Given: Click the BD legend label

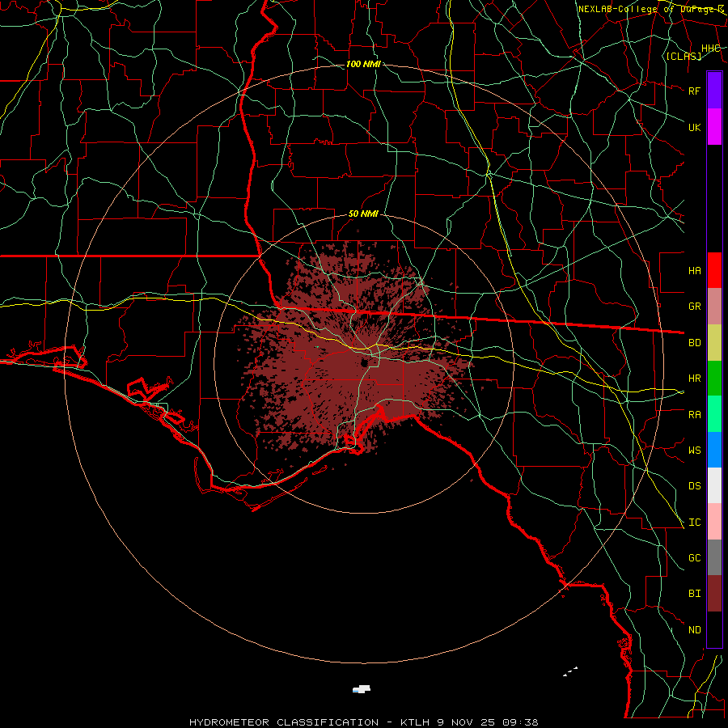Looking at the screenshot, I should tap(695, 343).
